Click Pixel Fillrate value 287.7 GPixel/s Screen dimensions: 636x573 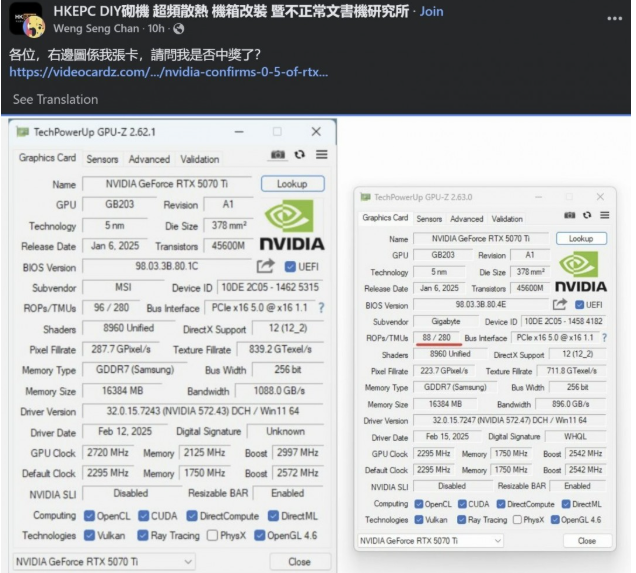[x=121, y=349]
